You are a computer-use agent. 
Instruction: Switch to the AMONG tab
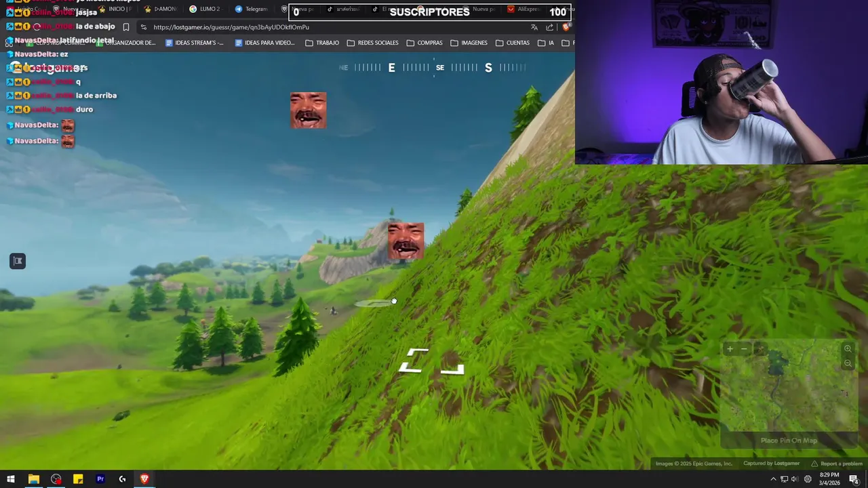click(160, 9)
